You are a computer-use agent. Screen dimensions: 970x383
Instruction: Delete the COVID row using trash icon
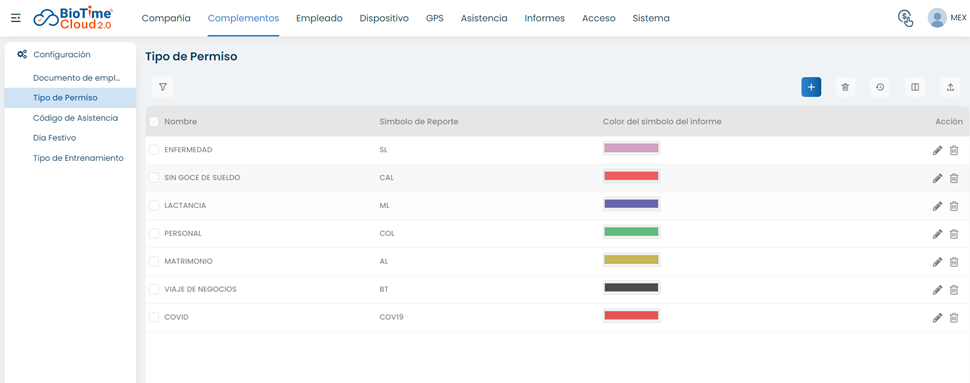[x=954, y=317]
